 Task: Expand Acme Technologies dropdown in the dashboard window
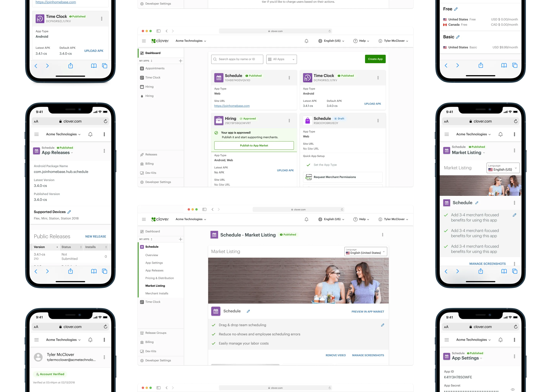pos(191,41)
